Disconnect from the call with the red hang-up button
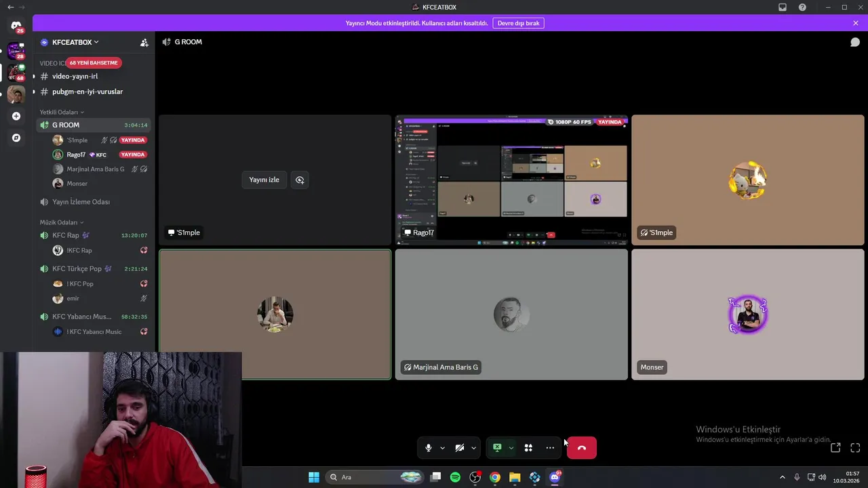 click(x=582, y=447)
